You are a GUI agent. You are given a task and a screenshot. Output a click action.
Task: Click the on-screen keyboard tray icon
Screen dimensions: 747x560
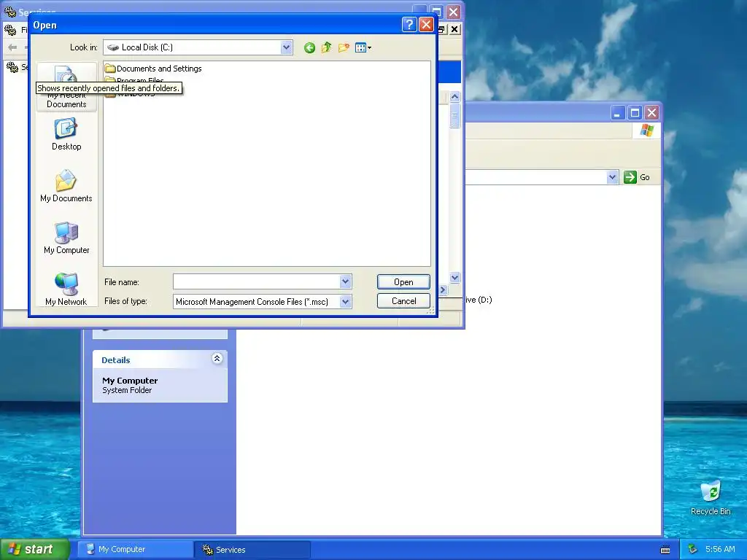665,550
